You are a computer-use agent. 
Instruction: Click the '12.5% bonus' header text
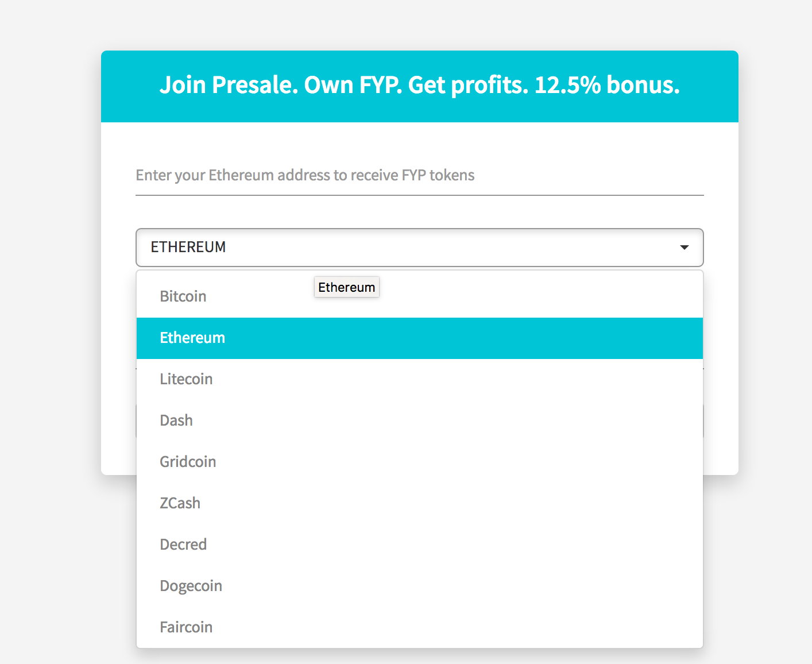click(x=606, y=85)
